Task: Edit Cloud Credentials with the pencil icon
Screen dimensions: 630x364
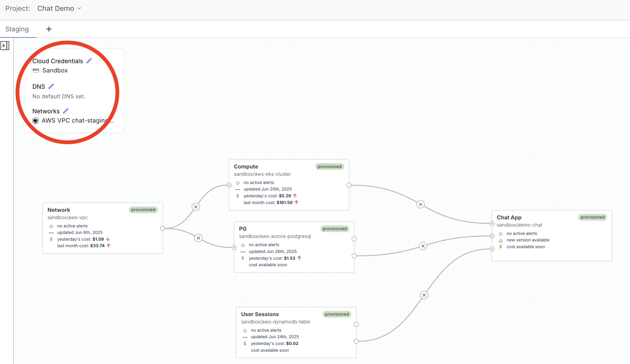Action: point(89,61)
